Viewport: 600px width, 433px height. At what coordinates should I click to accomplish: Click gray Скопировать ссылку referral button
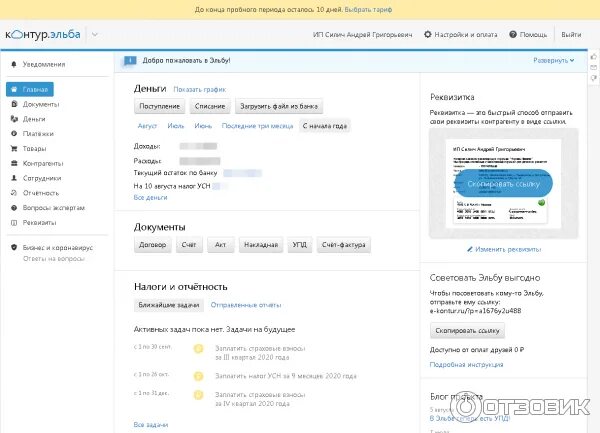tap(467, 330)
